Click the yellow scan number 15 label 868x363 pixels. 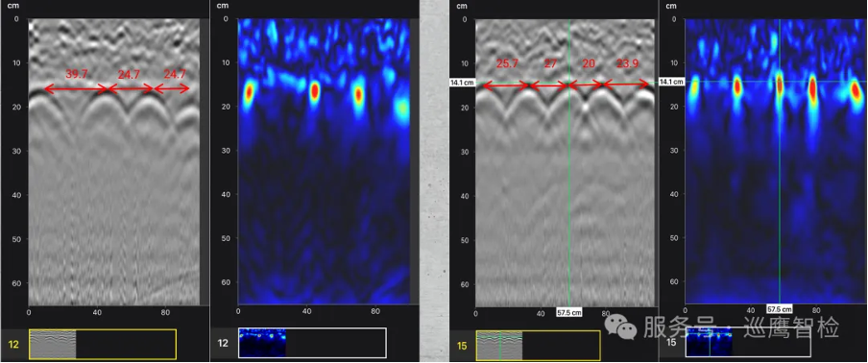point(461,347)
